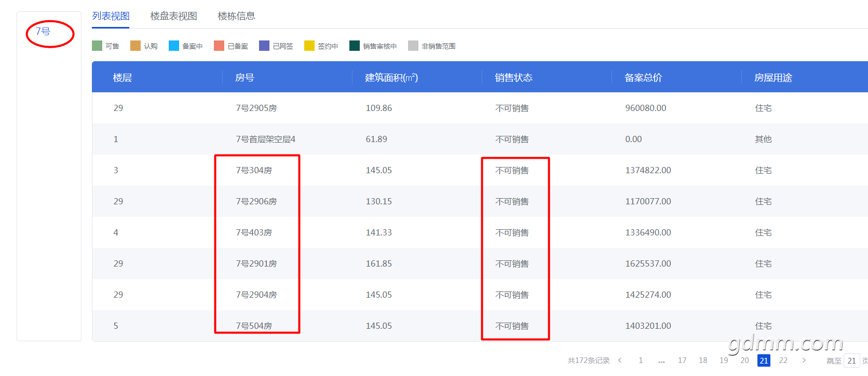Viewport: 868px width, 376px height.
Task: Click the pagination ellipsis
Action: pos(661,361)
